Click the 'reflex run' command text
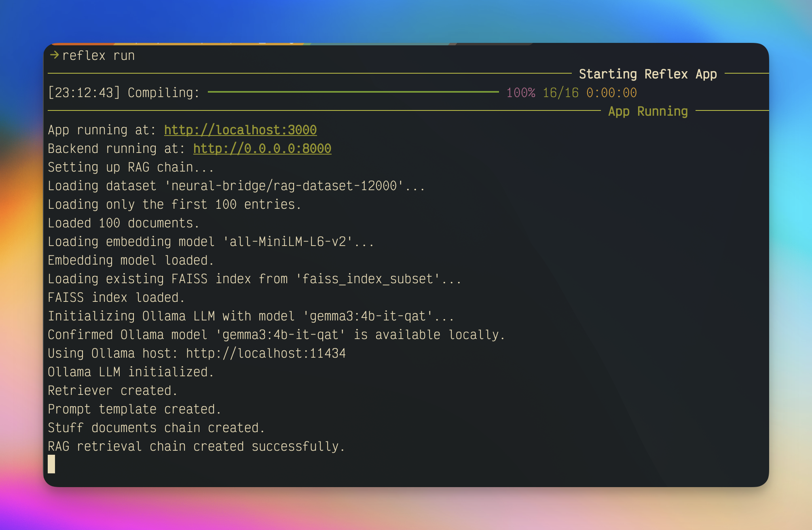Image resolution: width=812 pixels, height=530 pixels. pos(98,55)
